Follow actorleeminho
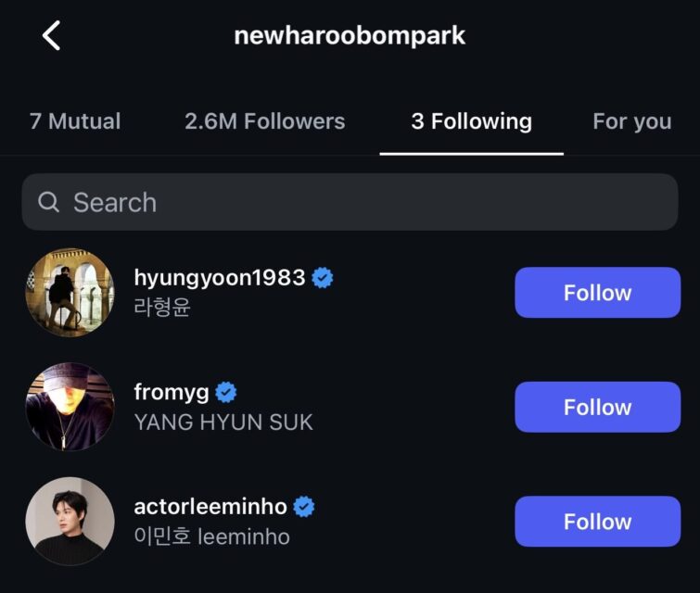 (x=597, y=522)
